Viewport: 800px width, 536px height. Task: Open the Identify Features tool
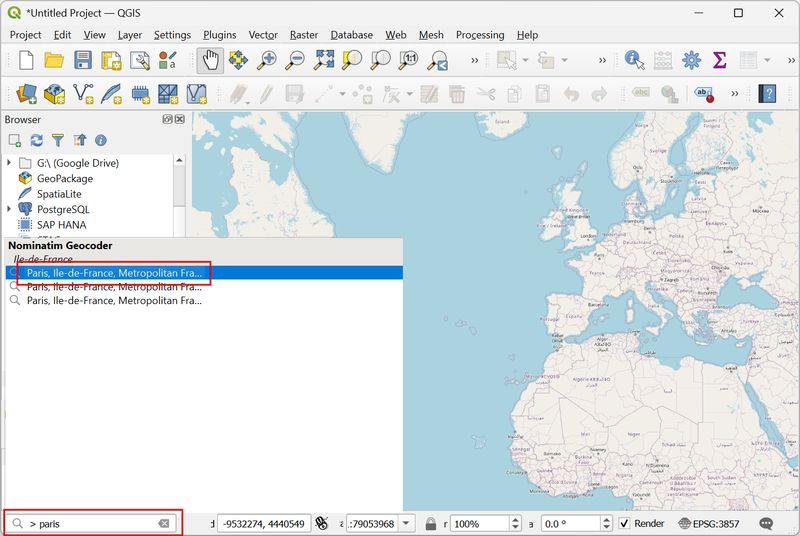point(634,60)
